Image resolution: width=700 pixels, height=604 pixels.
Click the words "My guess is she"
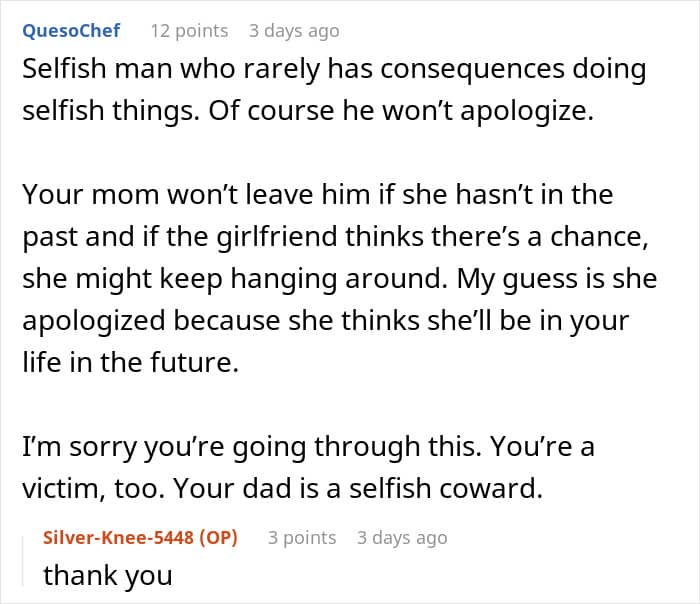pyautogui.click(x=557, y=279)
